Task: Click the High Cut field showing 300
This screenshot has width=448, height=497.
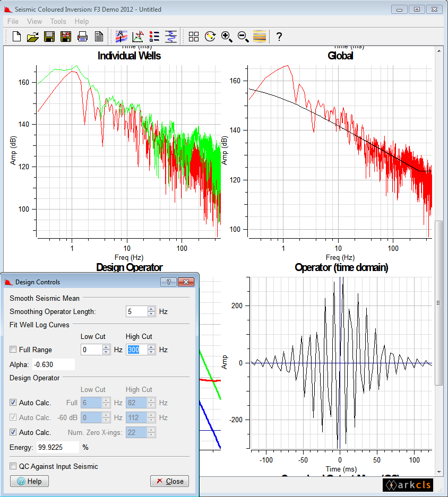Action: [137, 350]
